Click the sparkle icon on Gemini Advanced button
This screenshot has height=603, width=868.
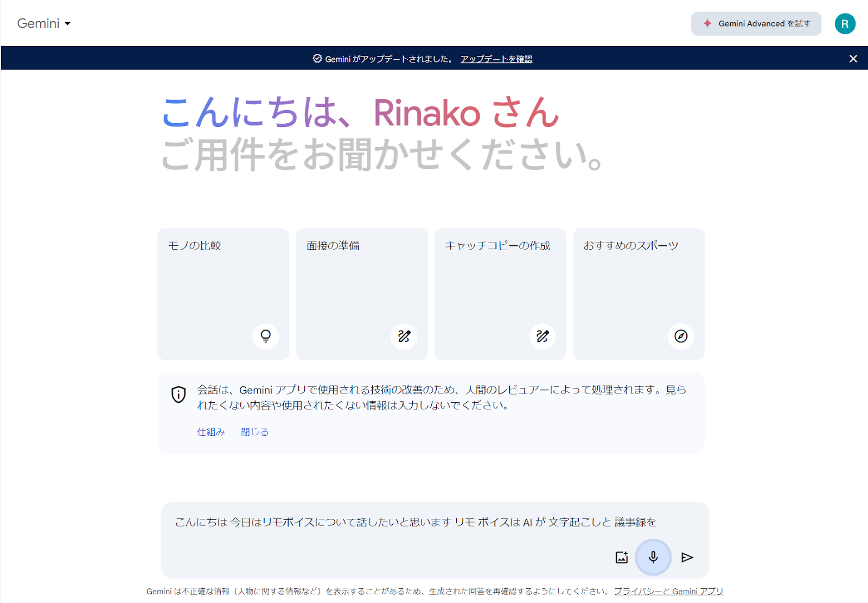[x=707, y=23]
